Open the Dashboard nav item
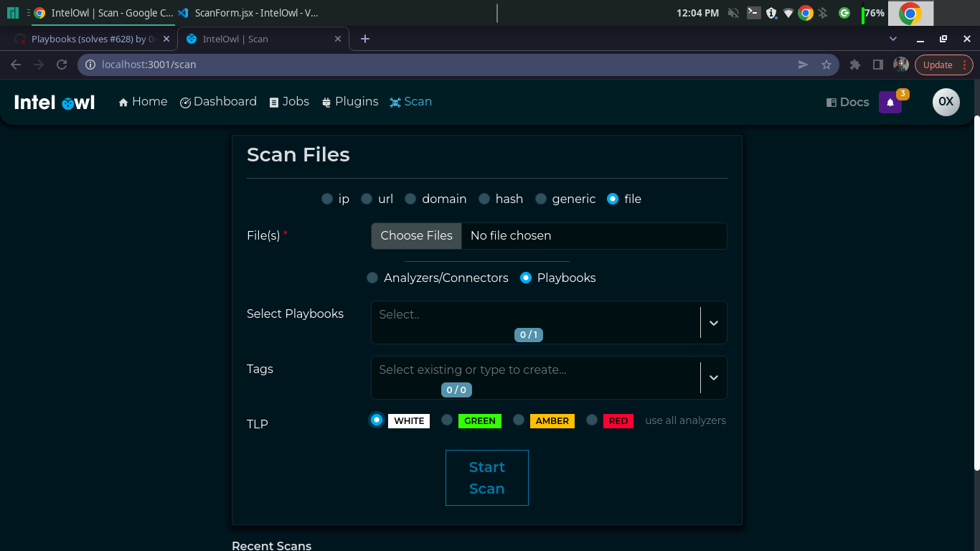This screenshot has height=551, width=980. [218, 102]
